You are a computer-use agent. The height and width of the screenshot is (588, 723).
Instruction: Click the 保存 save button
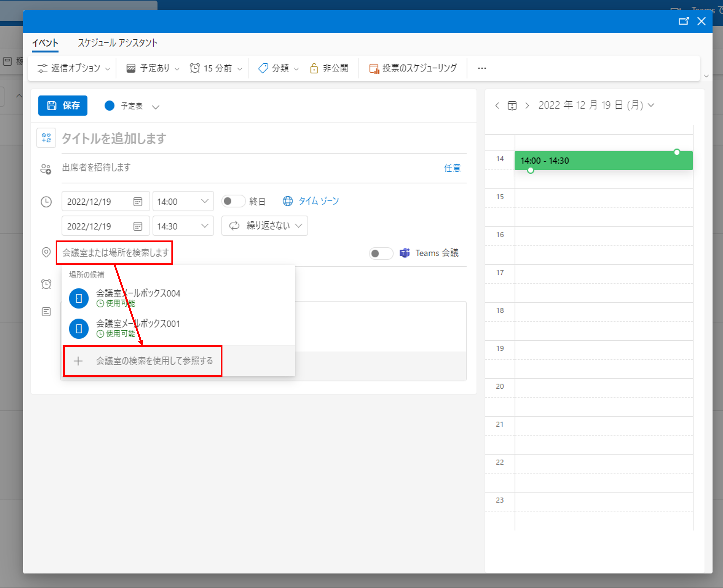[63, 106]
